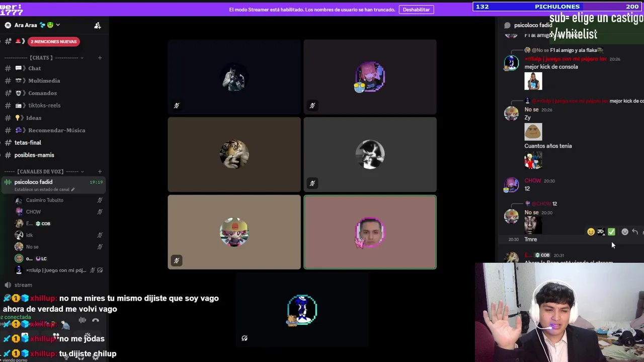The image size is (644, 362).
Task: Reply to the Tmre message
Action: pyautogui.click(x=635, y=232)
